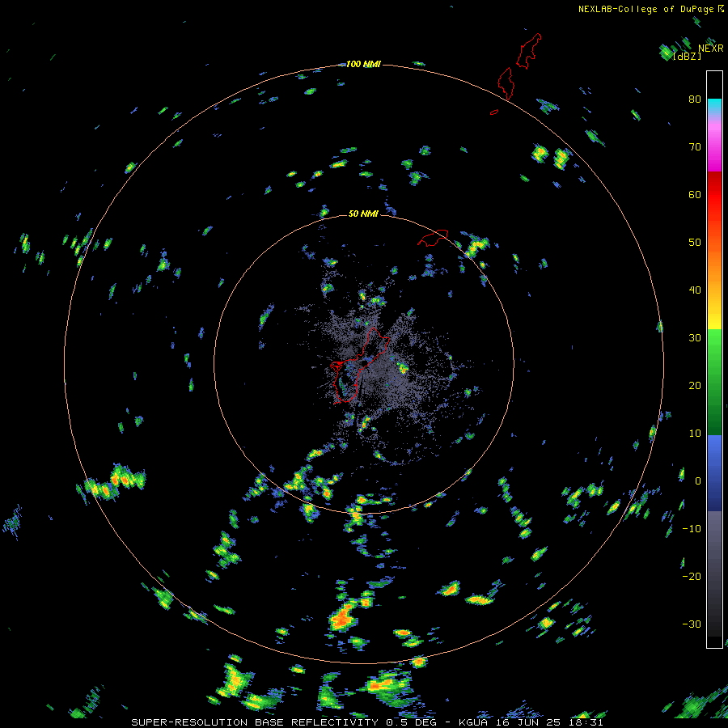
Task: Click the 0 value on the dBZ scale
Action: click(698, 481)
